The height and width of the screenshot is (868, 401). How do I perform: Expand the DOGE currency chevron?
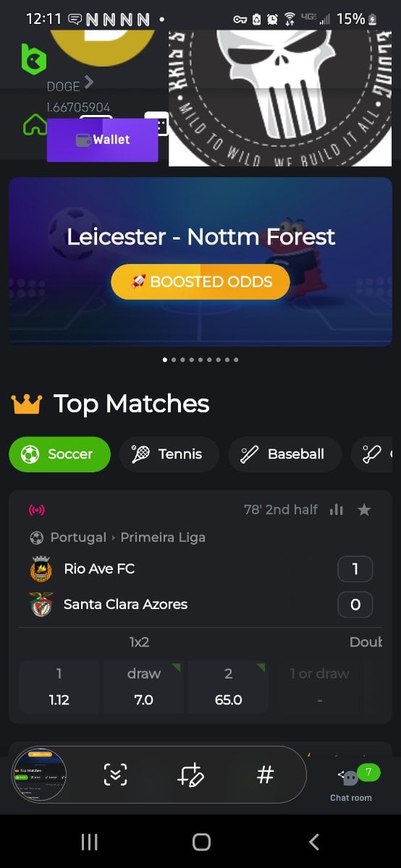click(88, 82)
